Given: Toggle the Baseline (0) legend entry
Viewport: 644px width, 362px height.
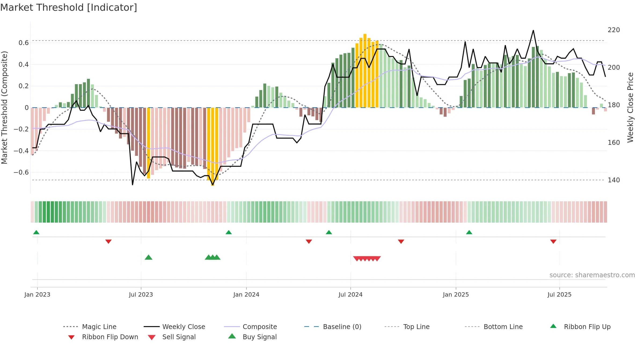Looking at the screenshot, I should coord(333,327).
